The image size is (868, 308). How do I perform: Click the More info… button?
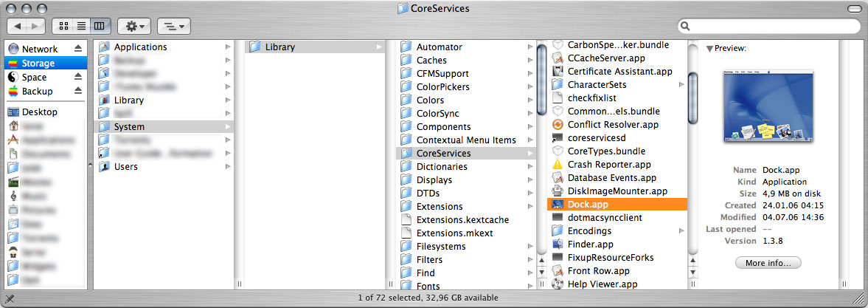[x=768, y=263]
